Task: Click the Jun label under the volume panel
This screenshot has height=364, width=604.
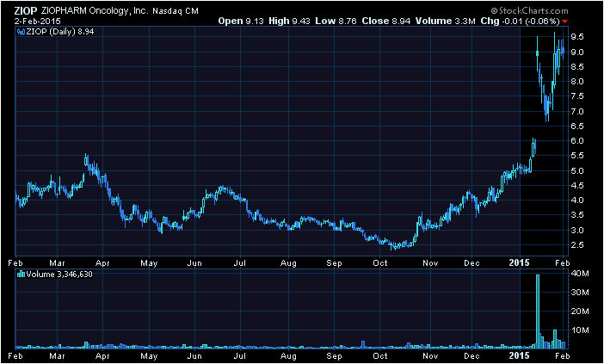Action: (x=194, y=355)
